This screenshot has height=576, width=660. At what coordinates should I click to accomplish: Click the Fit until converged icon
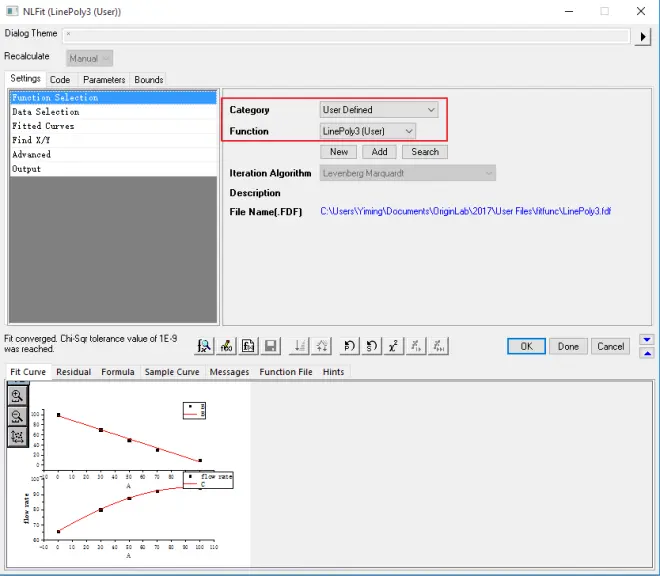click(x=438, y=346)
